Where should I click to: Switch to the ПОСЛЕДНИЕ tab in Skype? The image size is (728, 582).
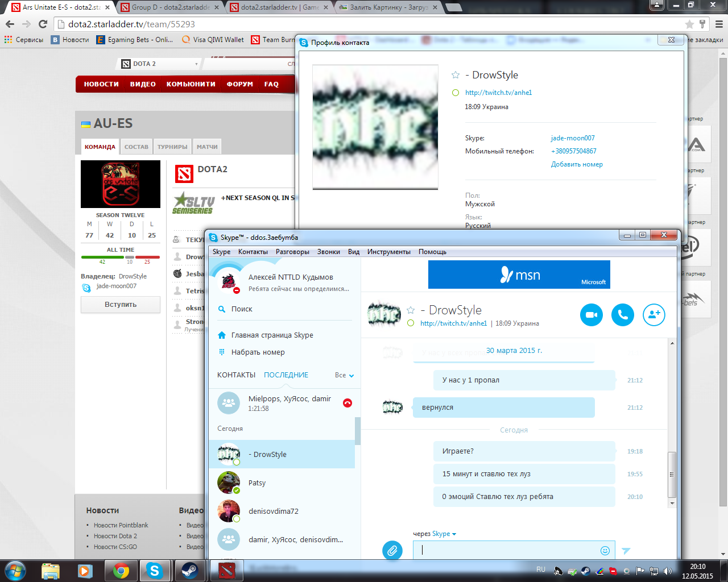(286, 375)
